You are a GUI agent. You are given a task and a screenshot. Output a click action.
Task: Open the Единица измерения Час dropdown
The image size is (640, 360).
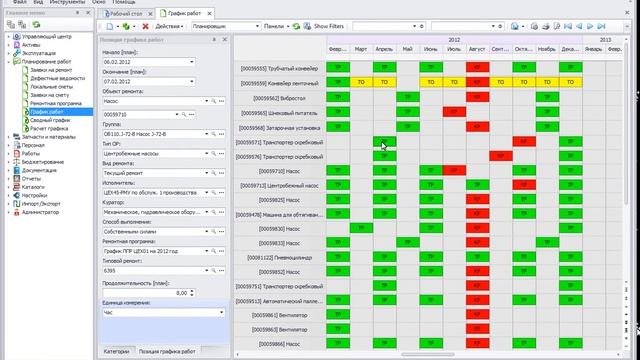coord(221,313)
